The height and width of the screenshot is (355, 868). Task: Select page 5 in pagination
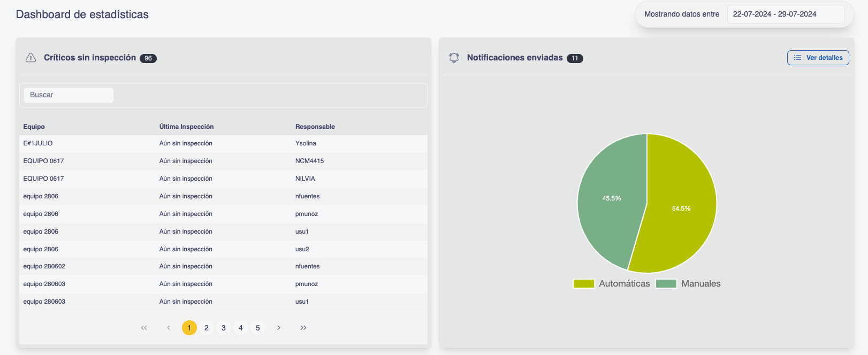(x=257, y=328)
